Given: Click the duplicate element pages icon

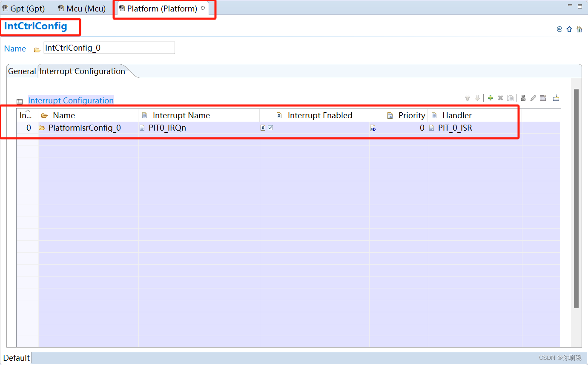Looking at the screenshot, I should [x=510, y=98].
